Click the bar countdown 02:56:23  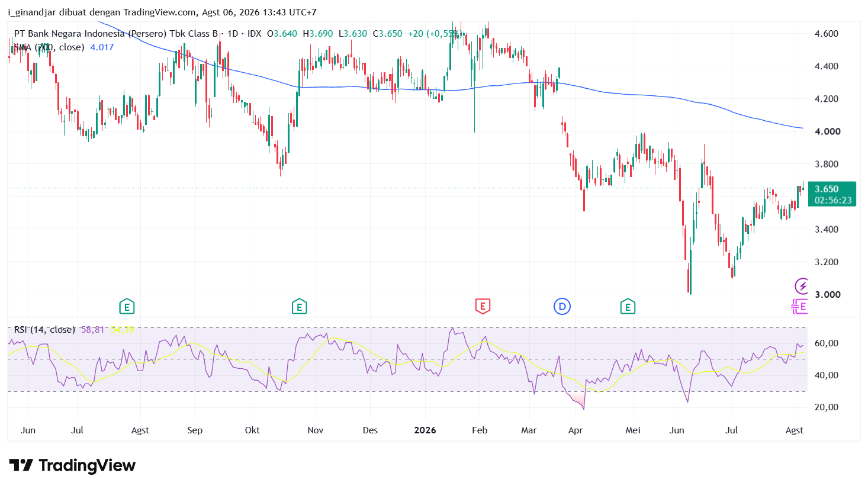pos(833,200)
